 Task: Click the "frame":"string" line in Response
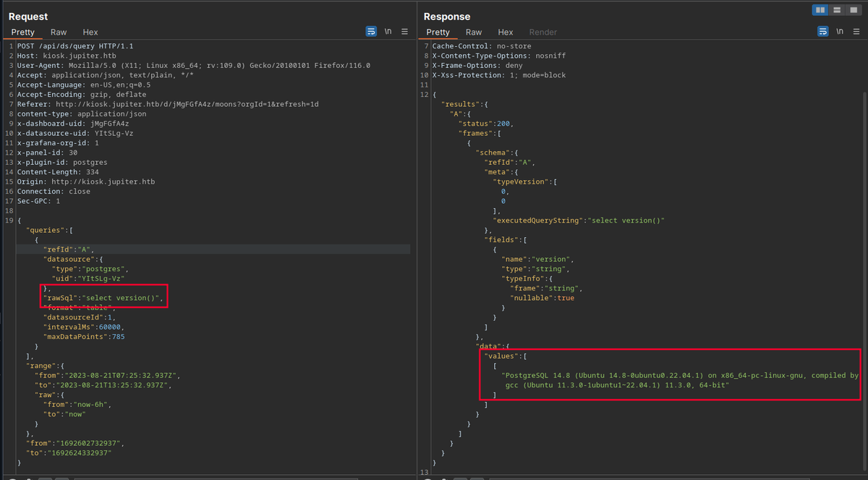point(547,288)
